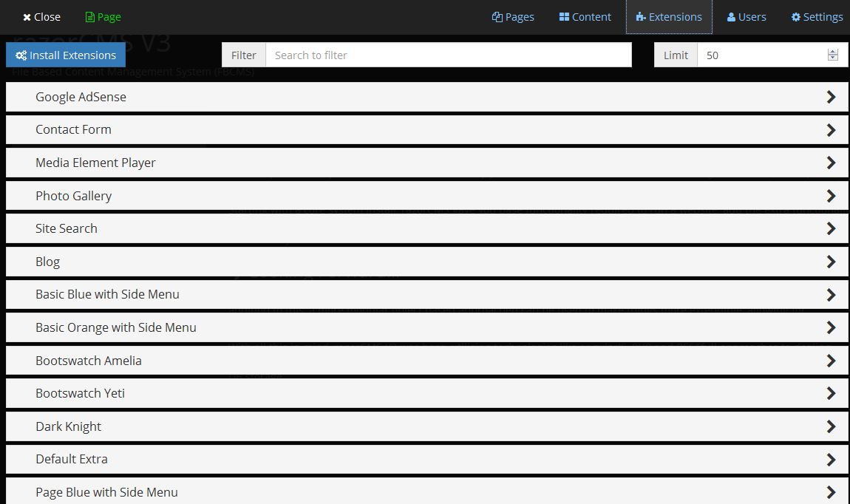Open the Settings tab label

[823, 17]
